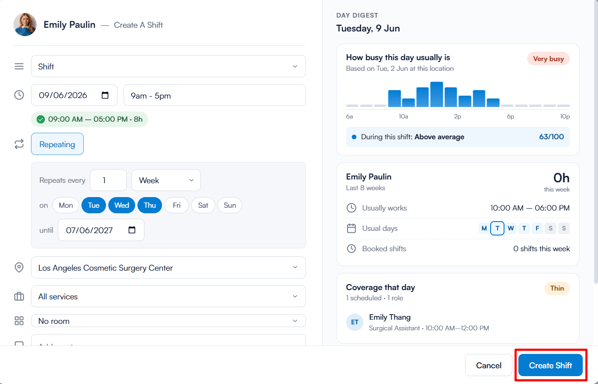The image size is (598, 384).
Task: Click the 0h this week total
Action: coord(561,178)
